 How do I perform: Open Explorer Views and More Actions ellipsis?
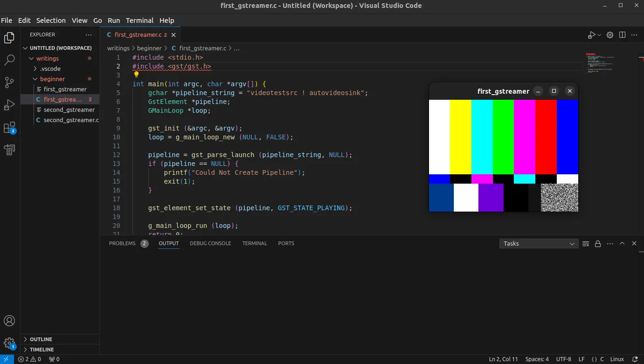click(89, 34)
